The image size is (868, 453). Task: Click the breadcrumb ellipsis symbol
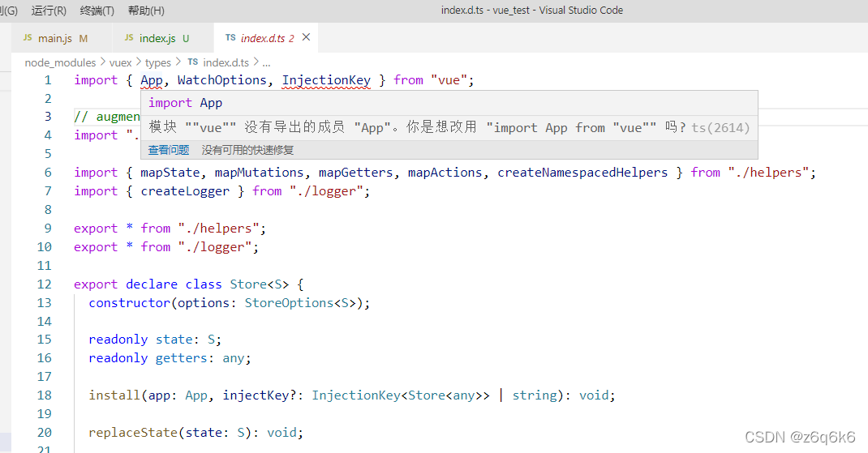[x=266, y=62]
